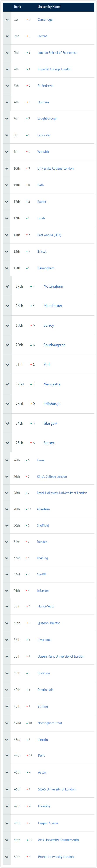Expand the Sussex row chevron
Viewport: 97px width, 868px height.
[x=7, y=443]
